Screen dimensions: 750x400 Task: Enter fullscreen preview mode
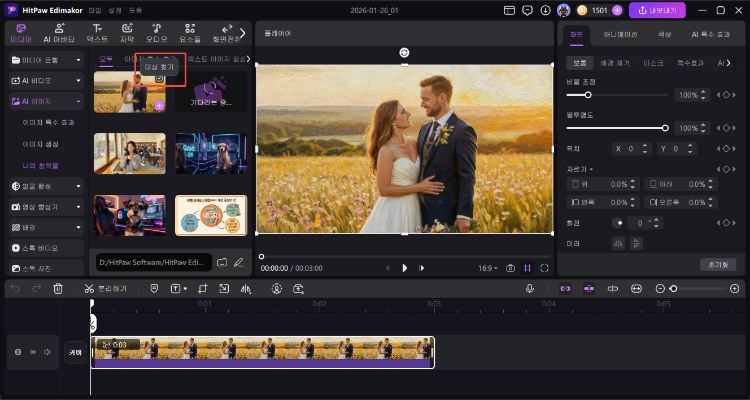click(x=544, y=268)
